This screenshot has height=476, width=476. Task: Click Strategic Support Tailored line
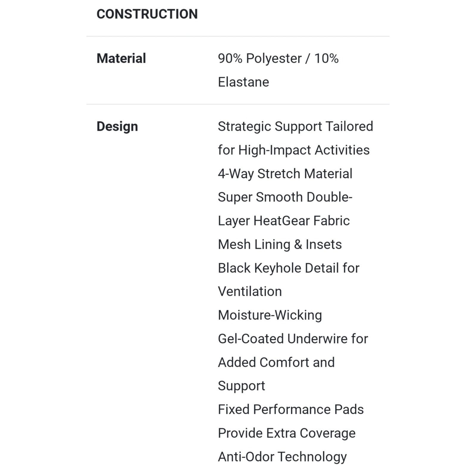coord(295,126)
